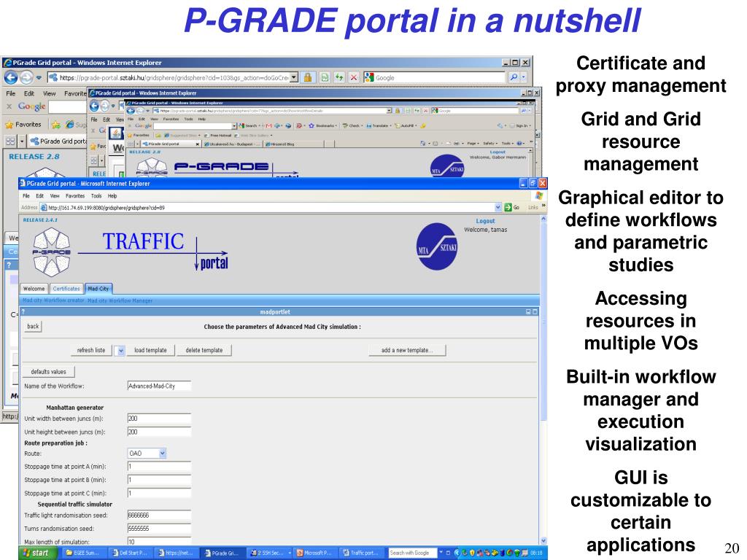Viewport: 747px width, 560px height.
Task: Open URL dropdown in rearmost IE address bar
Action: 294,77
